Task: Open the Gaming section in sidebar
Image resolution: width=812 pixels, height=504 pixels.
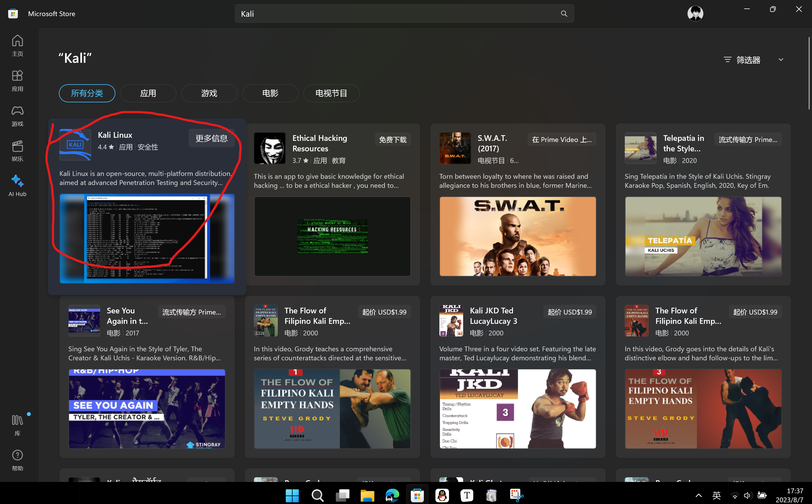Action: coord(17,116)
